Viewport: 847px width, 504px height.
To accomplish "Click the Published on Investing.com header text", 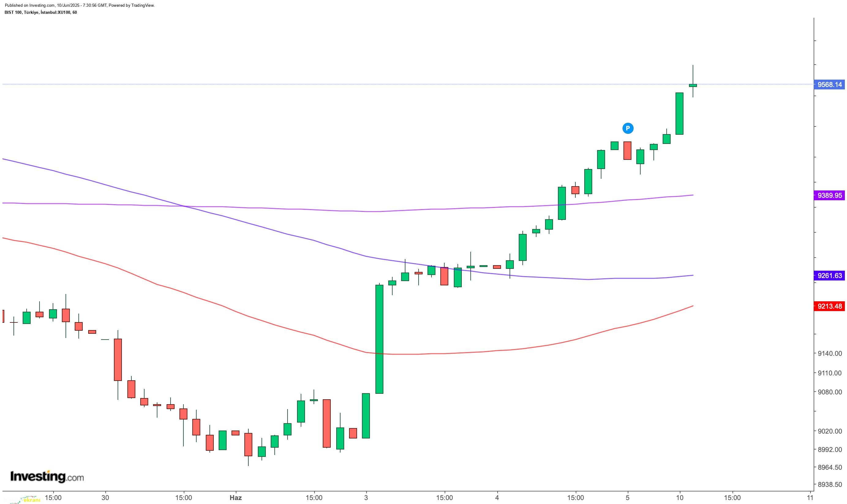I will (x=80, y=6).
